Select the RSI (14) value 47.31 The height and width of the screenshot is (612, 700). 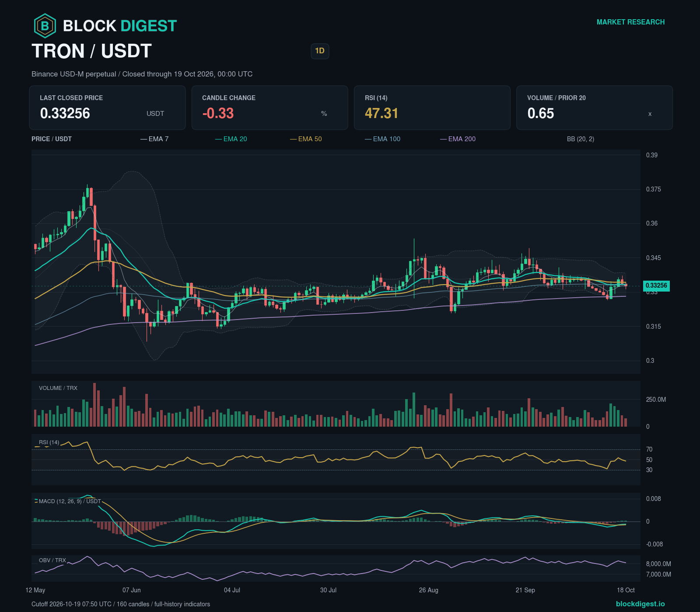point(381,113)
